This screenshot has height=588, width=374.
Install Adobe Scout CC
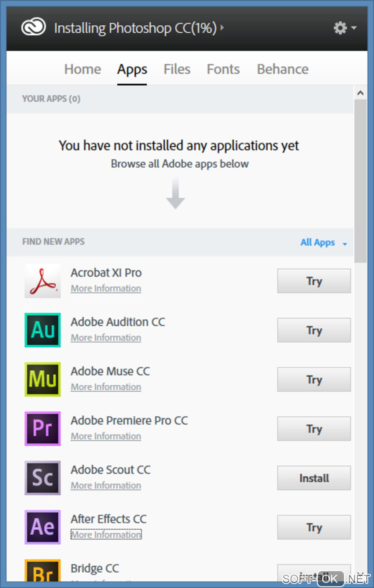point(314,478)
